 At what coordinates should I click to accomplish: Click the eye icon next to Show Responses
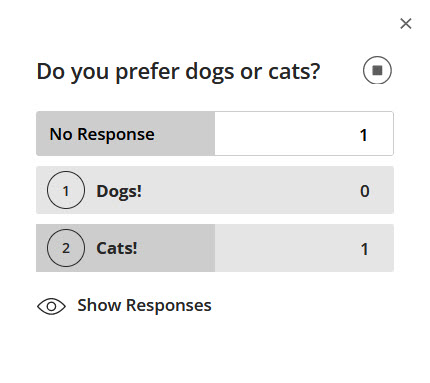coord(51,306)
